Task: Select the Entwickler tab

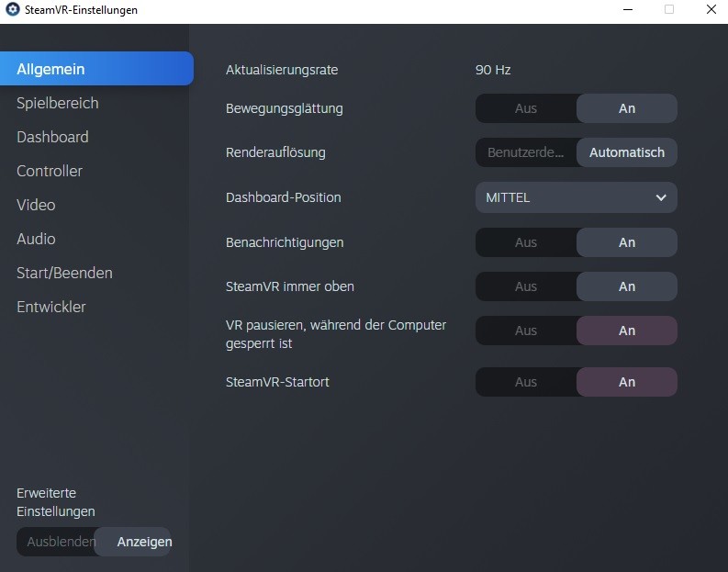Action: pos(51,307)
